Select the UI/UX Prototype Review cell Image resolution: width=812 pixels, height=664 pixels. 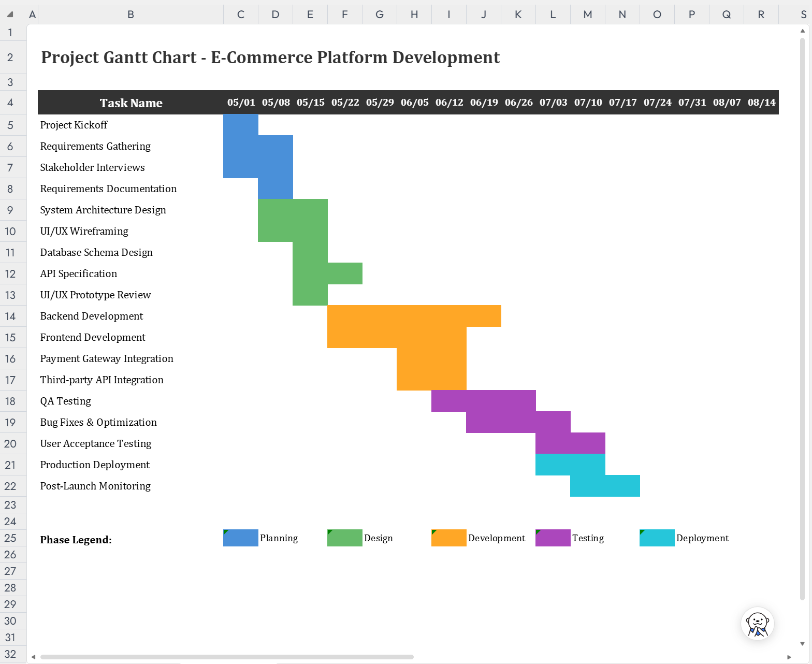(x=130, y=295)
